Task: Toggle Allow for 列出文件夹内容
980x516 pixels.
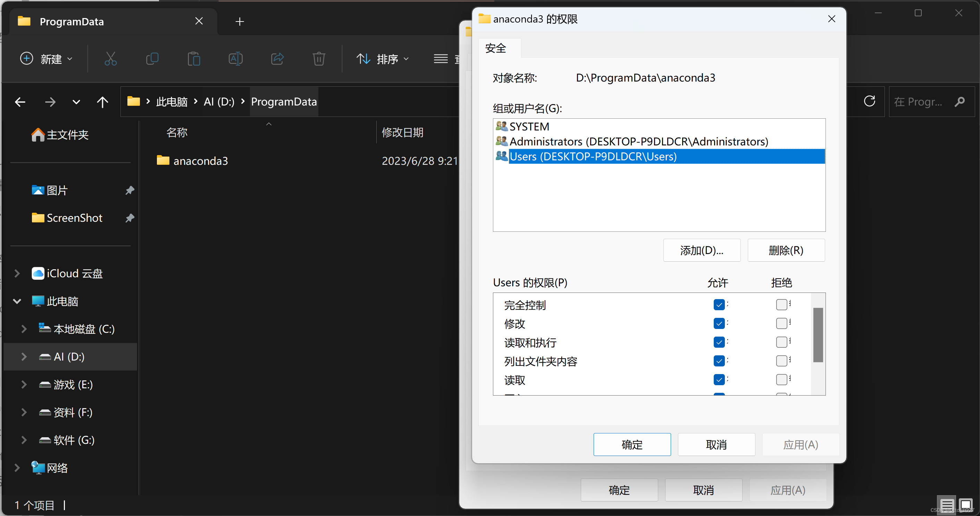Action: (x=719, y=361)
